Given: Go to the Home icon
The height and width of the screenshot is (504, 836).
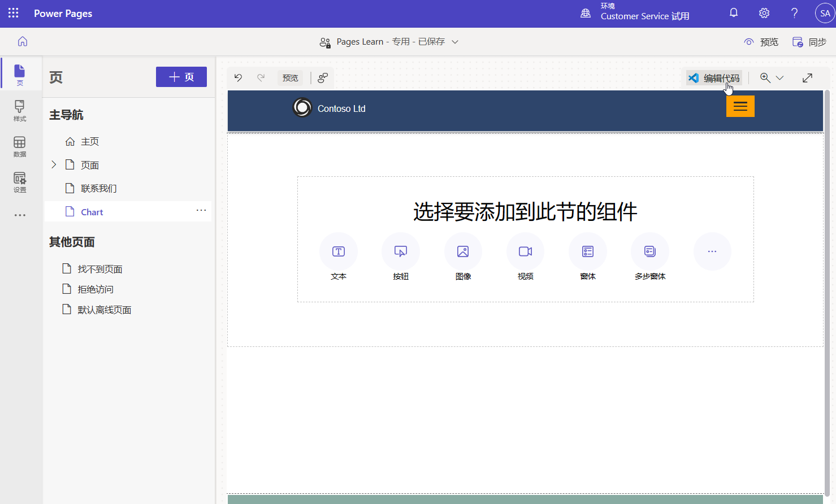Looking at the screenshot, I should point(23,41).
